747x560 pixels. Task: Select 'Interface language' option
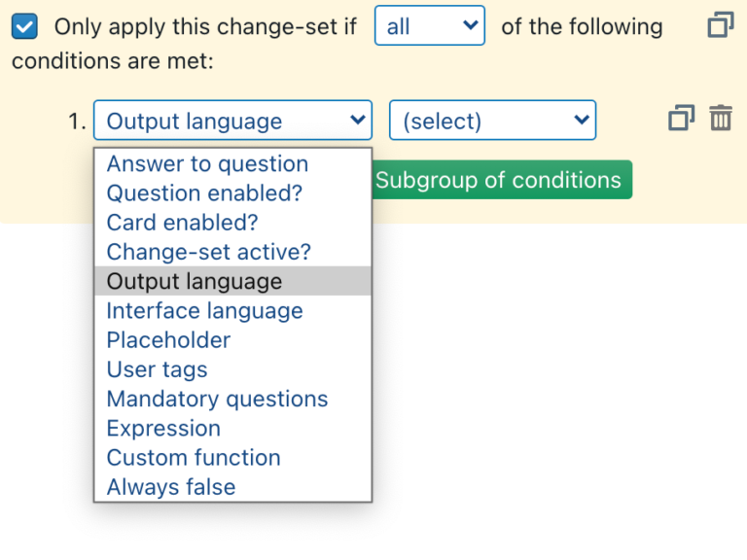click(x=204, y=311)
